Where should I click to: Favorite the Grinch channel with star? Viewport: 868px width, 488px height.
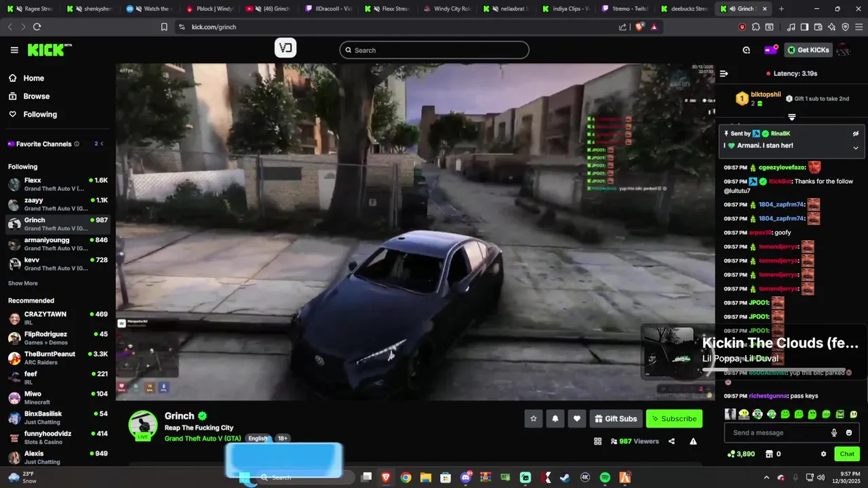533,419
